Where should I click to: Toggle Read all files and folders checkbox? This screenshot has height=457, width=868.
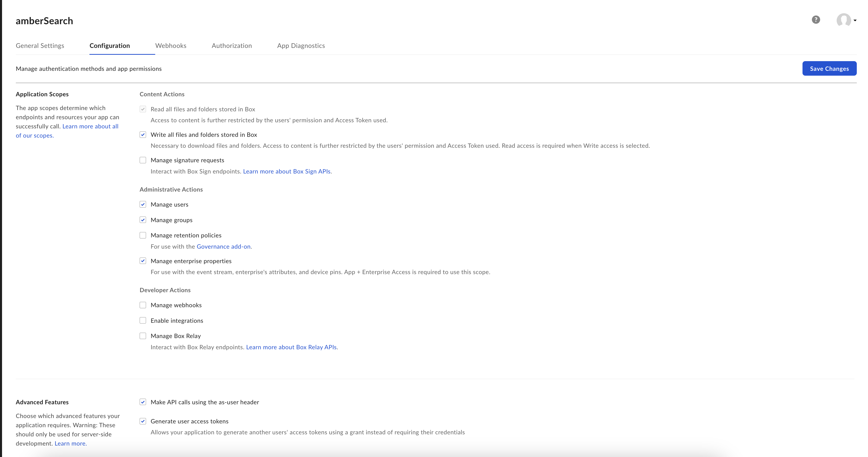click(x=143, y=109)
